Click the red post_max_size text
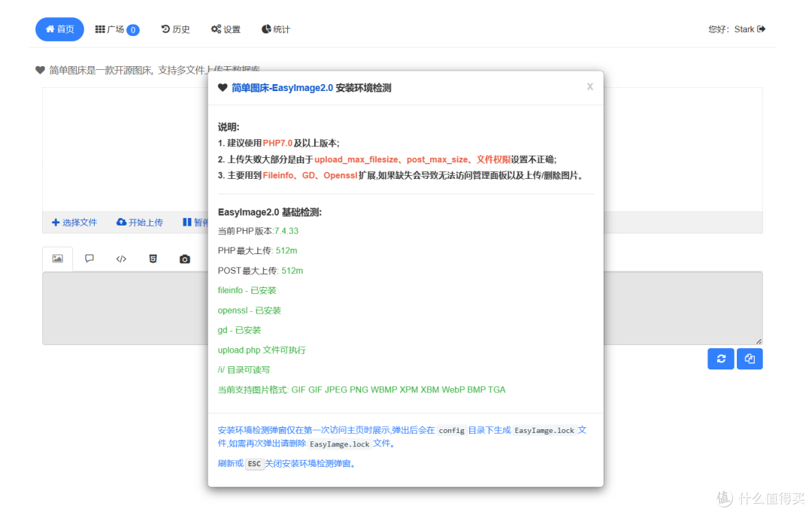This screenshot has width=812, height=515. (x=437, y=160)
